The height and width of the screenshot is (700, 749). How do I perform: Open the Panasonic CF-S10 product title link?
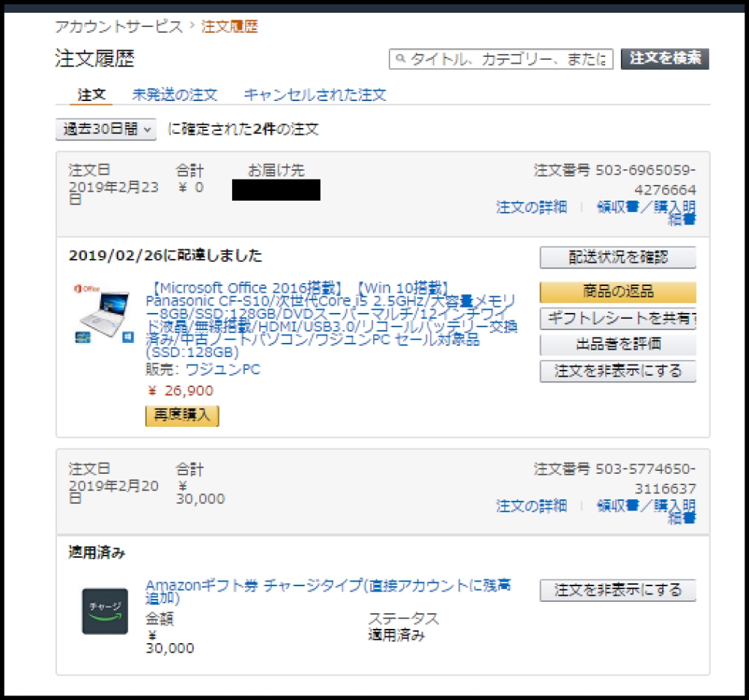point(332,320)
